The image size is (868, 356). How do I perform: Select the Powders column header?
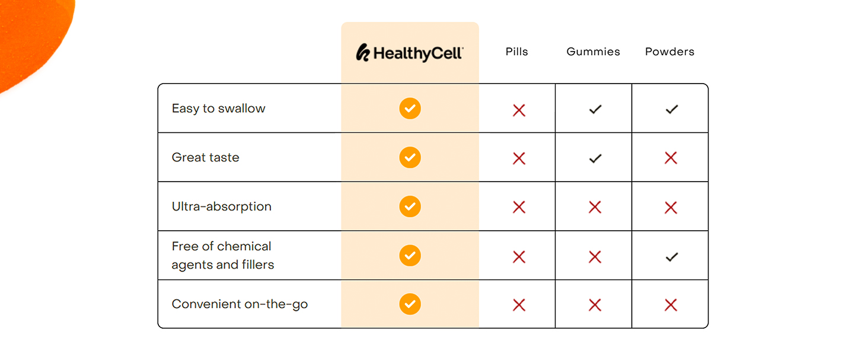click(669, 52)
